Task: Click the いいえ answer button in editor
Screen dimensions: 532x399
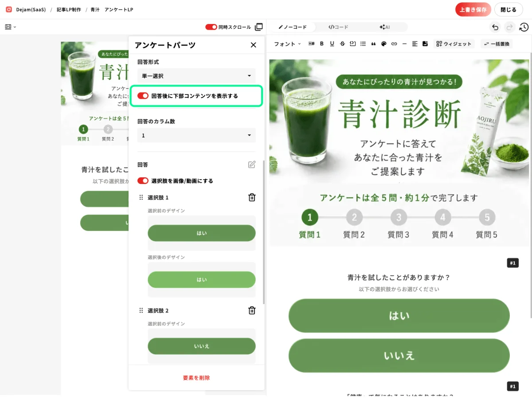Action: (399, 356)
